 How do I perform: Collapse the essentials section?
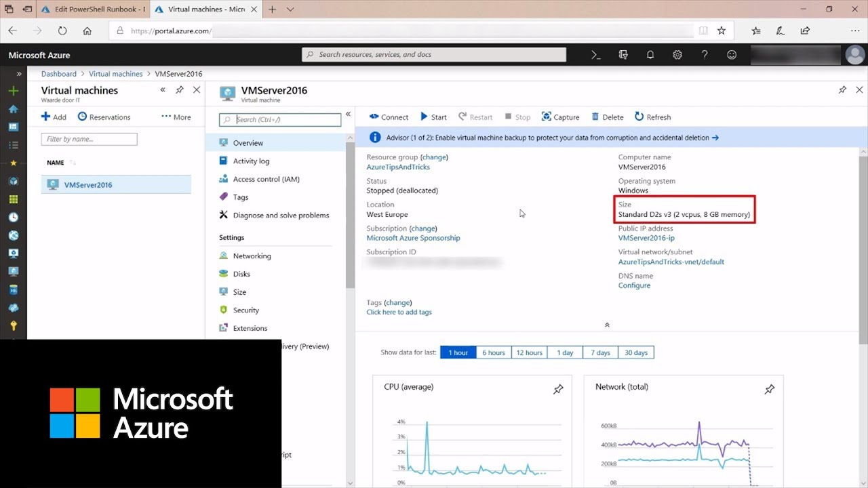pyautogui.click(x=607, y=325)
